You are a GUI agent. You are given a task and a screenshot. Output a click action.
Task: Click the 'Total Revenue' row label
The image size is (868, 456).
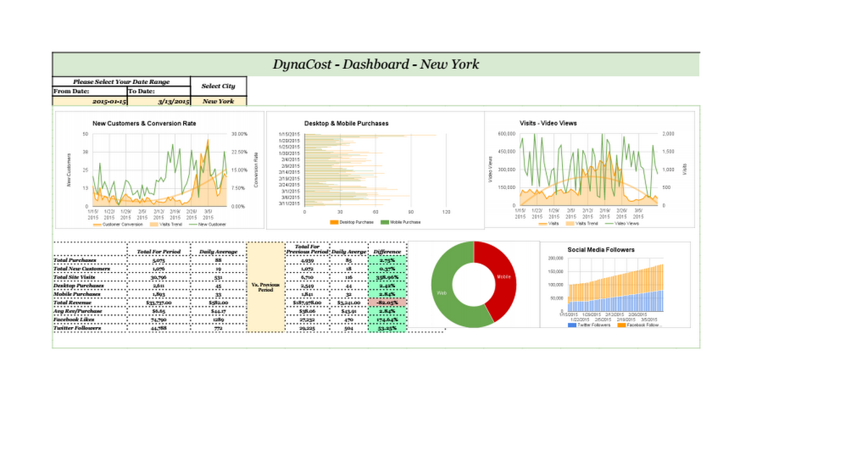point(72,303)
